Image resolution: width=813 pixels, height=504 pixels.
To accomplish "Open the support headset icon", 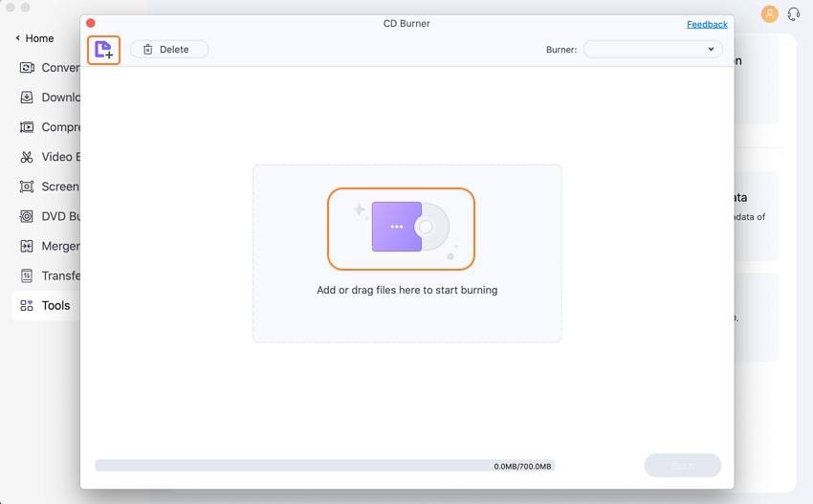I will (x=793, y=14).
